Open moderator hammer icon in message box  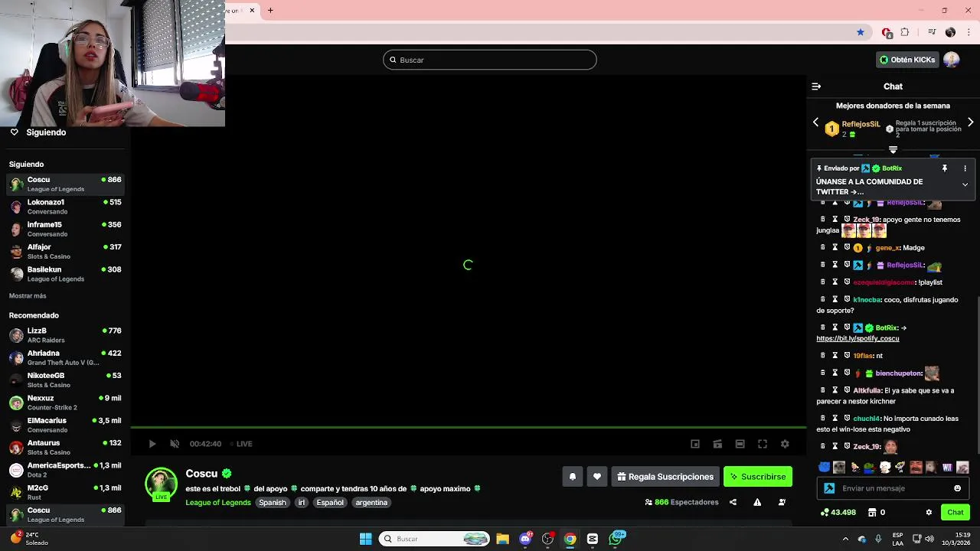tap(829, 488)
